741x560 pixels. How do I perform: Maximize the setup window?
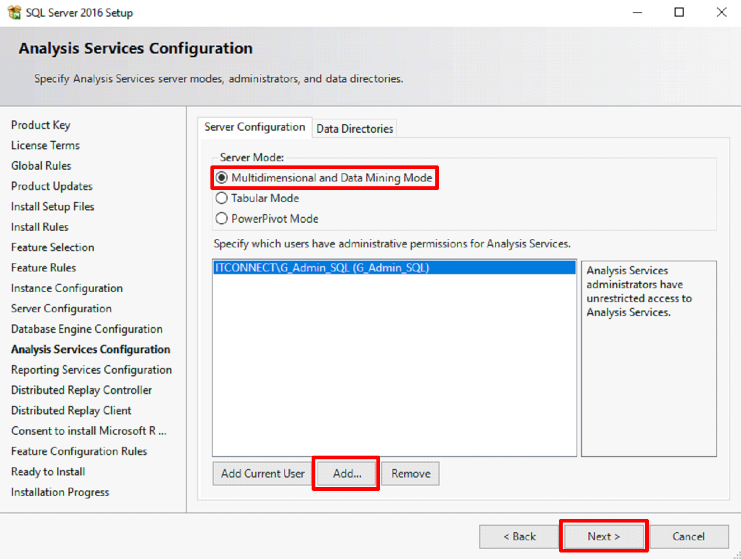pyautogui.click(x=679, y=12)
